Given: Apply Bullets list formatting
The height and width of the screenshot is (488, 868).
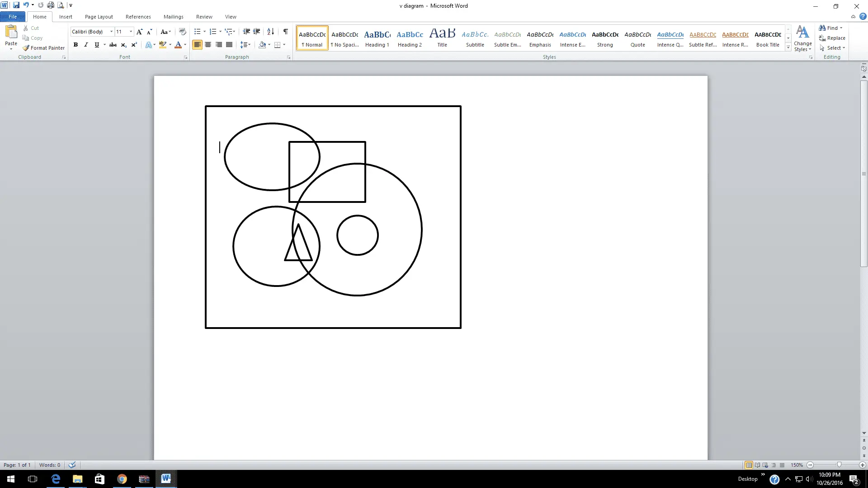Looking at the screenshot, I should [x=197, y=32].
